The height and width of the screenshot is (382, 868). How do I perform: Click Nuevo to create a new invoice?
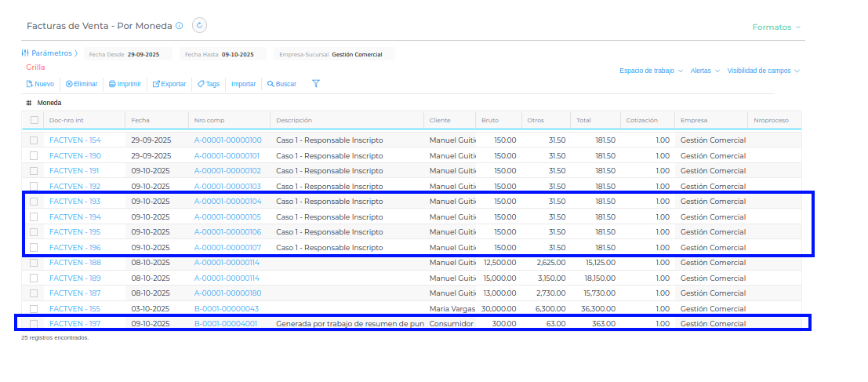click(x=40, y=84)
